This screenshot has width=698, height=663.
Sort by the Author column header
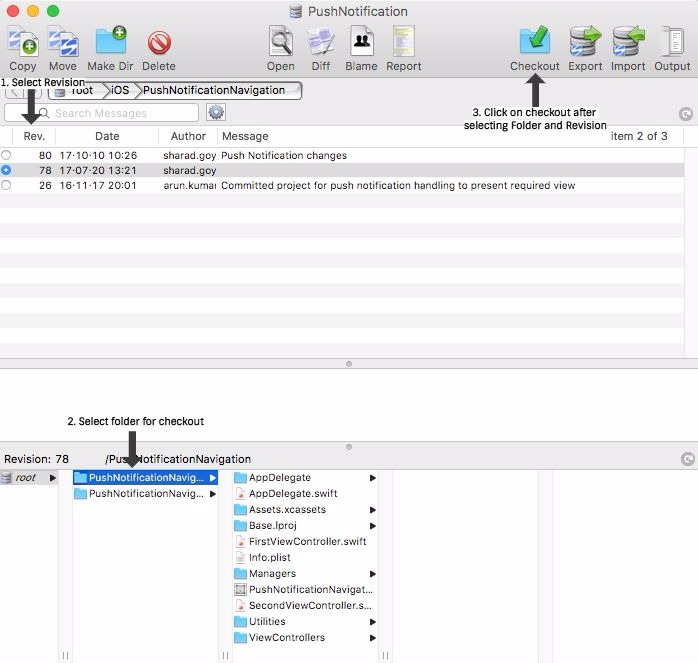[188, 136]
